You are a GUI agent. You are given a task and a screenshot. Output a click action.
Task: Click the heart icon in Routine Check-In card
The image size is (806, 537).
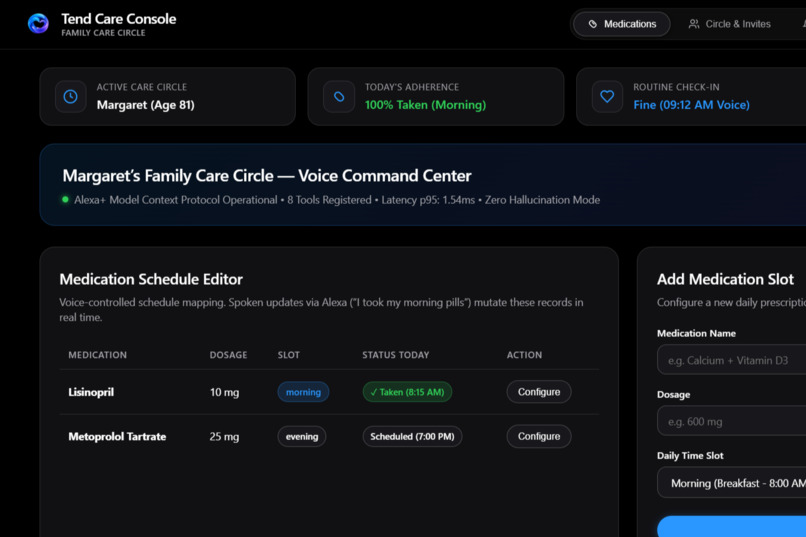coord(607,96)
